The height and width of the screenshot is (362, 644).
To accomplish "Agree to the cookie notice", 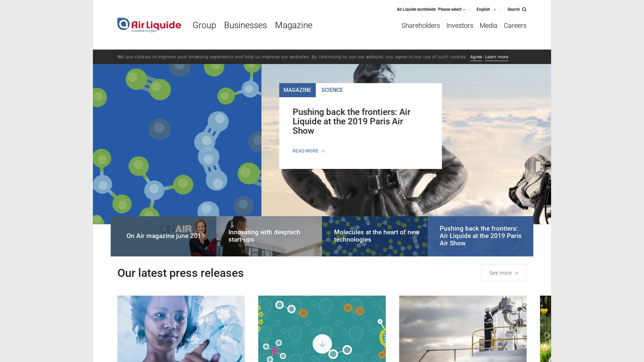I will pos(476,57).
